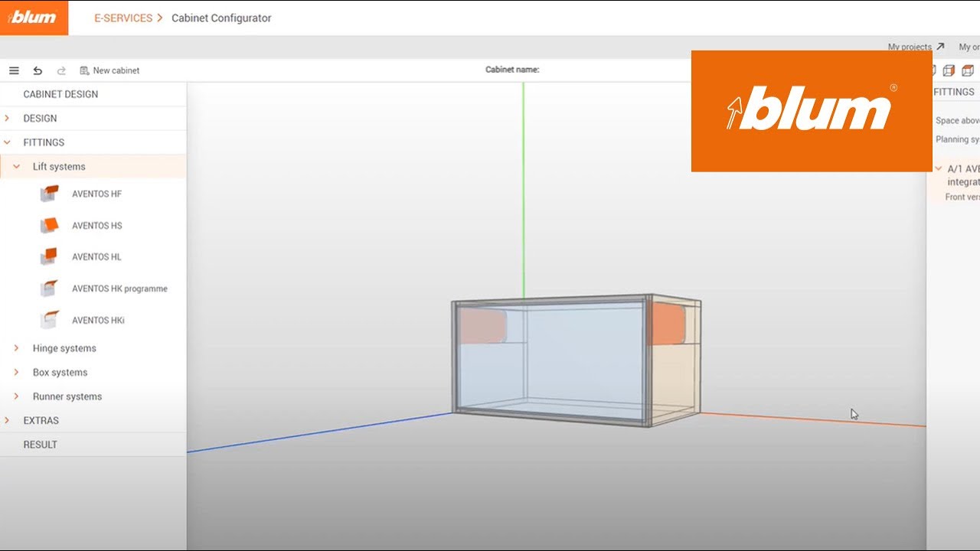Expand the EXTRAS section chevron
Image resolution: width=980 pixels, height=551 pixels.
click(7, 420)
